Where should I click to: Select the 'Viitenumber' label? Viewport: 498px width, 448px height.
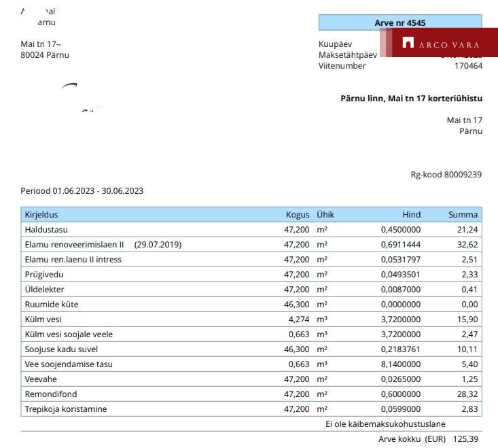click(x=342, y=66)
